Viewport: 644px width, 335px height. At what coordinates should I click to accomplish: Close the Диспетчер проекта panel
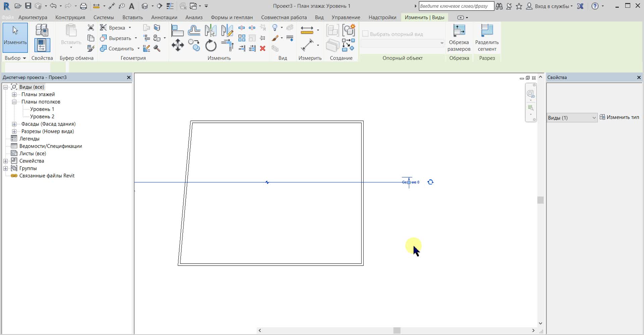pos(128,77)
